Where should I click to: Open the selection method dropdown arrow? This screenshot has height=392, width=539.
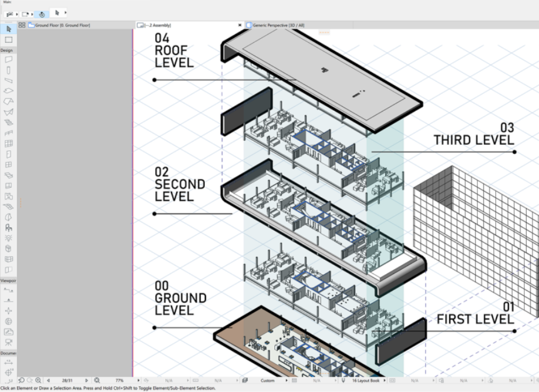point(17,15)
